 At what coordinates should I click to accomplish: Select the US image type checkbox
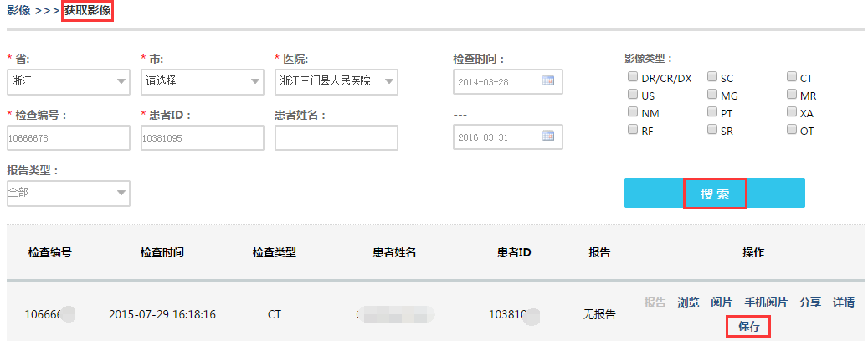(633, 95)
